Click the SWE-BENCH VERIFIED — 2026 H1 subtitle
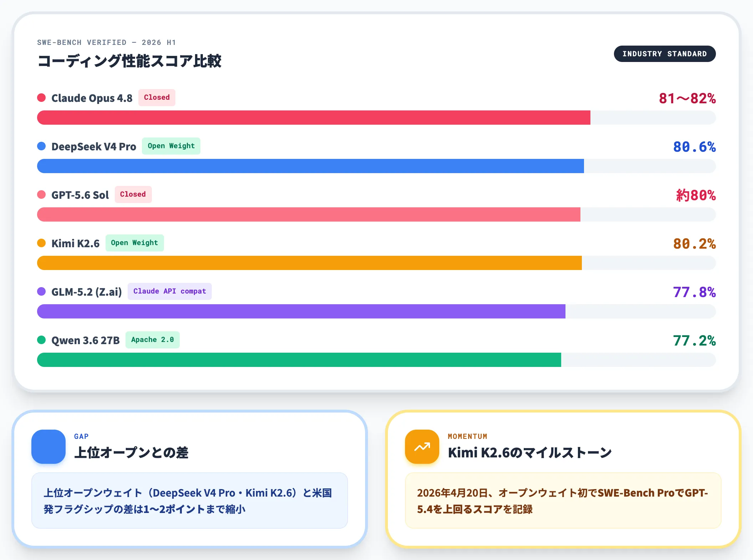 (x=107, y=42)
